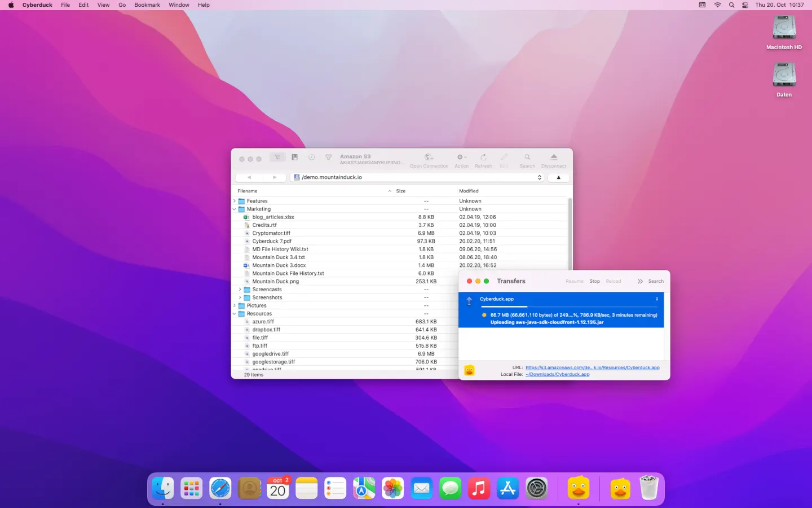Sort by the Modified column header
The image size is (812, 508).
pyautogui.click(x=469, y=191)
